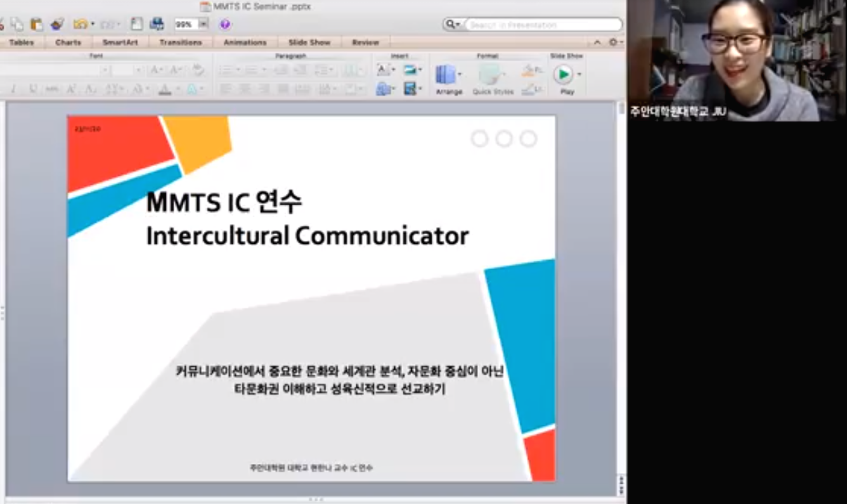
Task: Toggle center text alignment
Action: tap(245, 89)
